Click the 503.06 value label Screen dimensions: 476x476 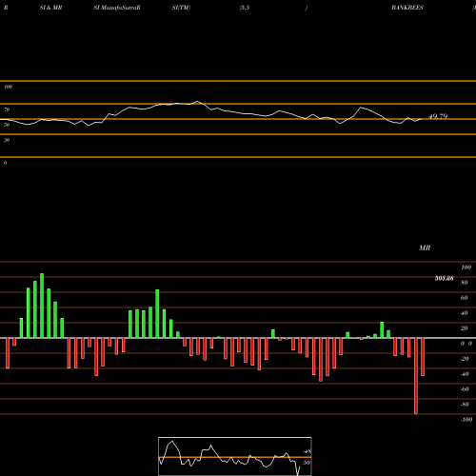tap(444, 279)
